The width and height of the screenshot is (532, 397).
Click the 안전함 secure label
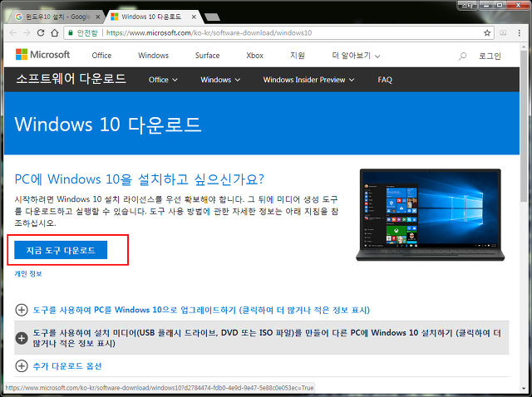click(87, 33)
